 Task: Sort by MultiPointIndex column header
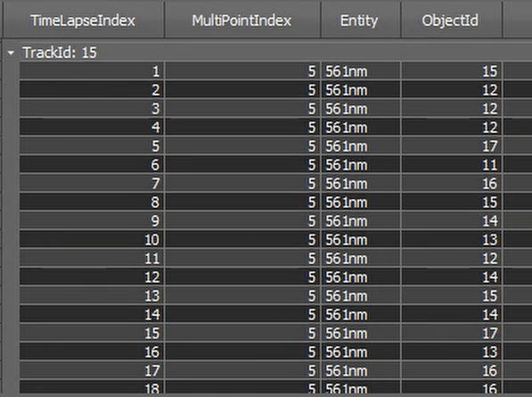pyautogui.click(x=241, y=21)
